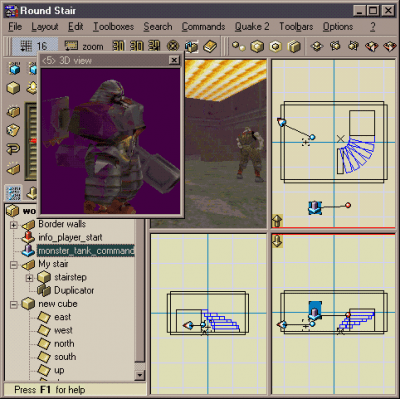The height and width of the screenshot is (399, 400).
Task: Select the north face
Action: pyautogui.click(x=64, y=344)
